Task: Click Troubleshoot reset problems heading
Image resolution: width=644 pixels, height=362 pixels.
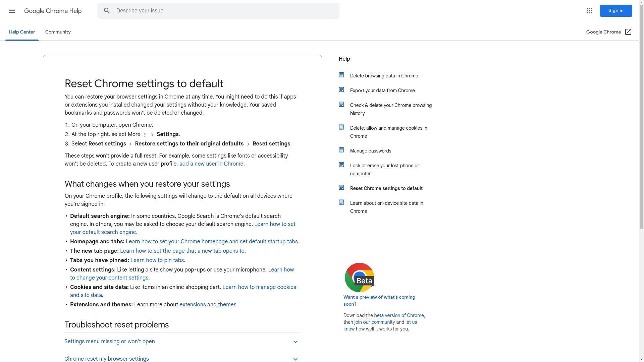Action: (117, 325)
